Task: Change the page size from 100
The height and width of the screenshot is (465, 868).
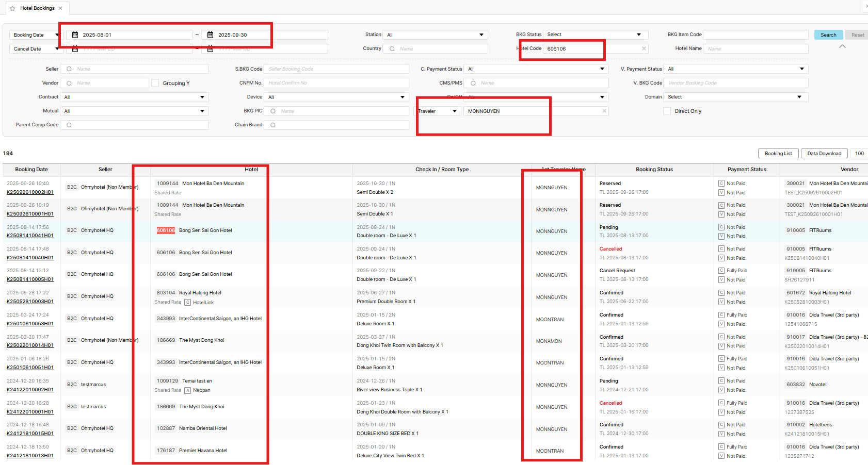Action: pos(859,154)
